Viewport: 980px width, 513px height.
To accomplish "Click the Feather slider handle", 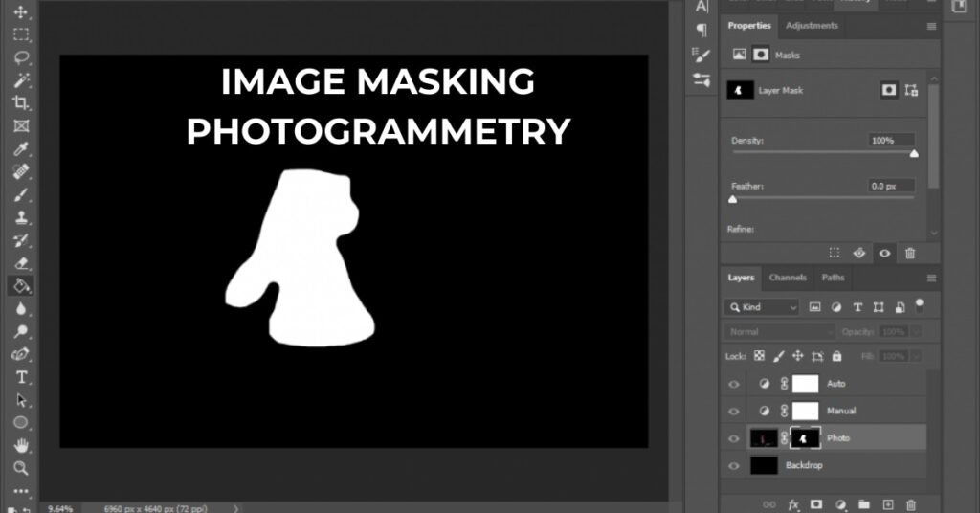I will [x=732, y=199].
